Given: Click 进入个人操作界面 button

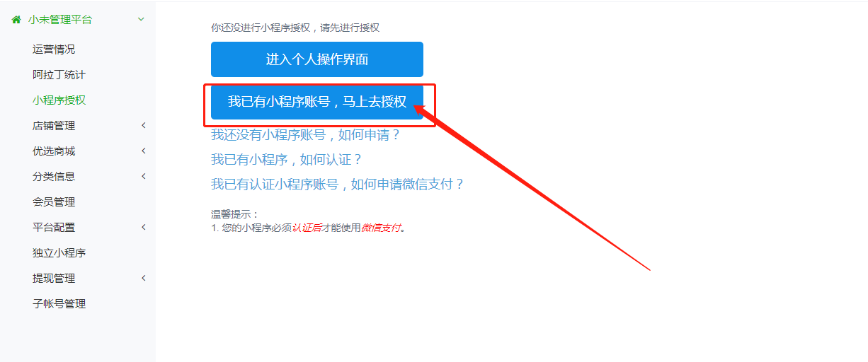Looking at the screenshot, I should 317,59.
